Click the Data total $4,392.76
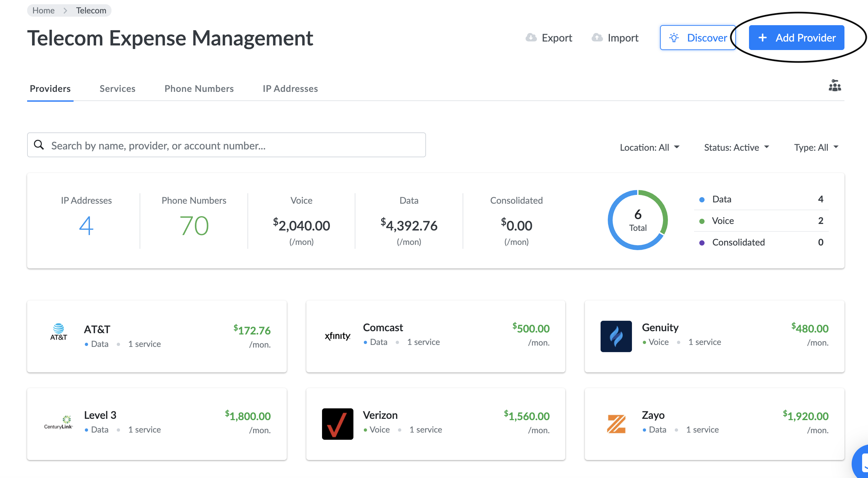The image size is (868, 478). [x=409, y=225]
